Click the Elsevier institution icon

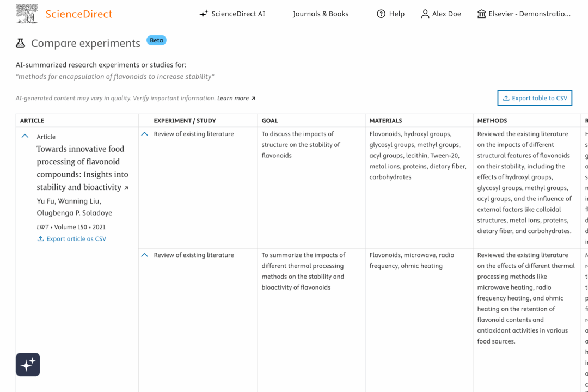click(481, 14)
